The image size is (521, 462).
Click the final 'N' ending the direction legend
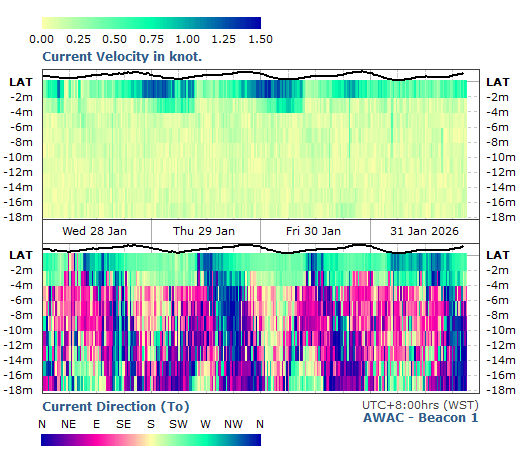260,424
